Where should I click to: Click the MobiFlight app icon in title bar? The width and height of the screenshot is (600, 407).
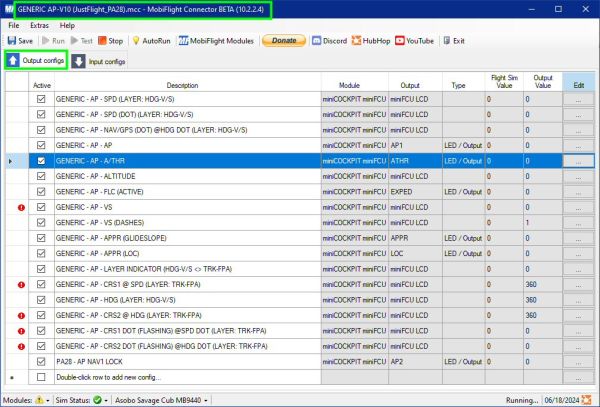click(8, 9)
